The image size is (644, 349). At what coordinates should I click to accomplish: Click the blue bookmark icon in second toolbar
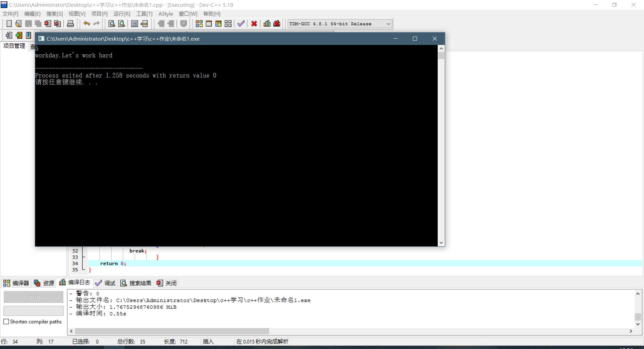[x=29, y=35]
